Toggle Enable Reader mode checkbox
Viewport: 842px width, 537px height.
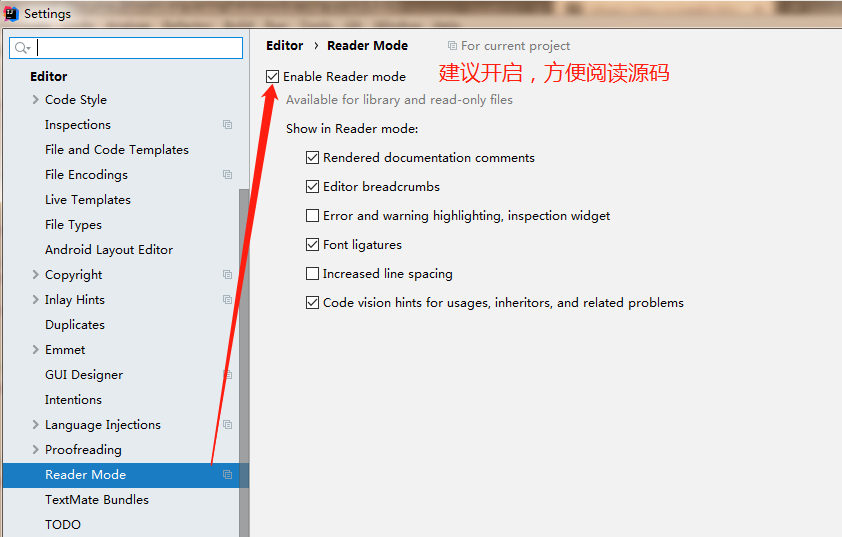click(x=272, y=77)
